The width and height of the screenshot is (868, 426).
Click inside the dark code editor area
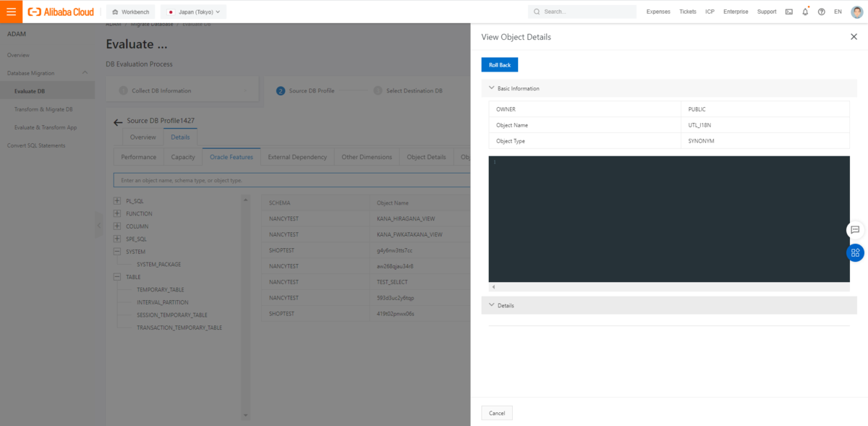[669, 219]
